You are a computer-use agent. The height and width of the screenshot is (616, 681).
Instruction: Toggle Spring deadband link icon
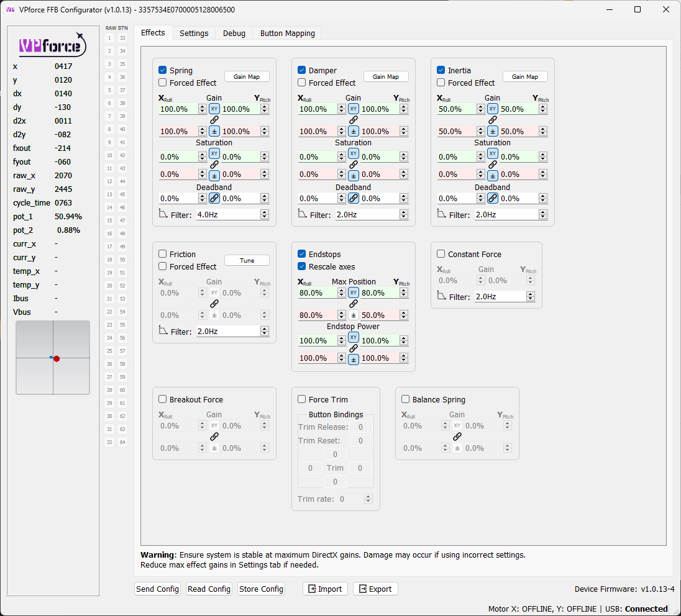[214, 198]
